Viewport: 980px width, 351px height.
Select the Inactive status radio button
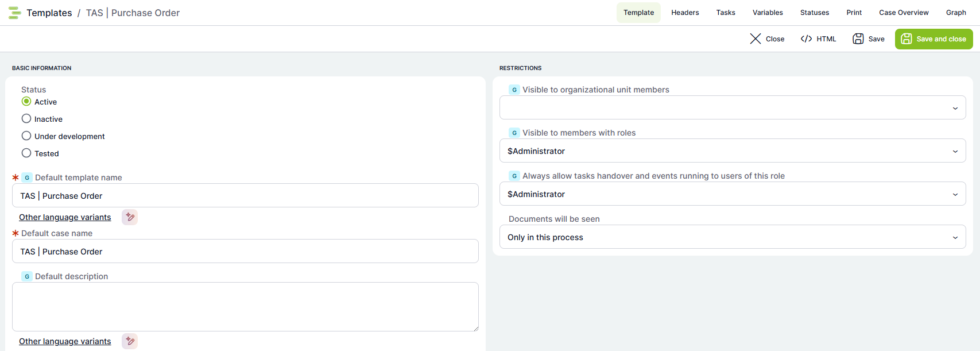coord(26,119)
